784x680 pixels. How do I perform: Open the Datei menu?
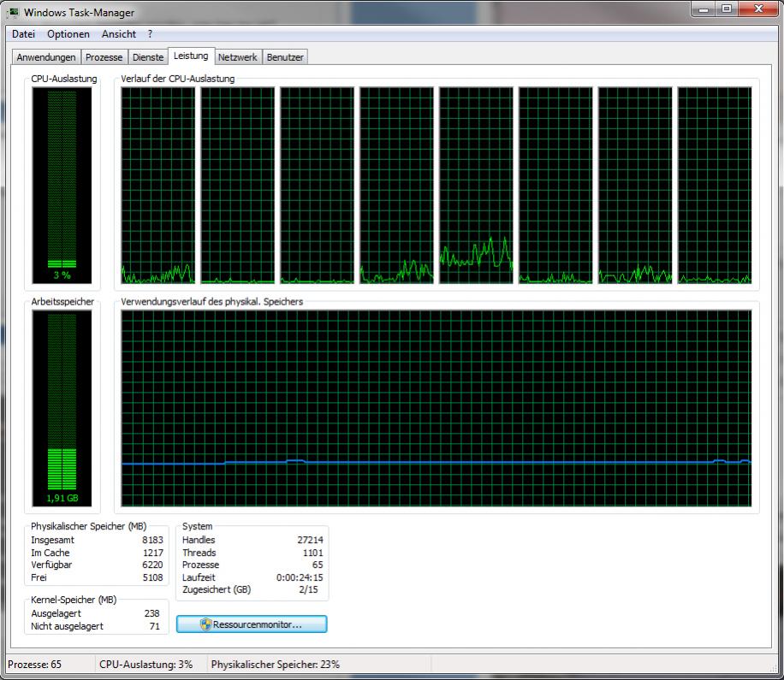click(x=23, y=34)
